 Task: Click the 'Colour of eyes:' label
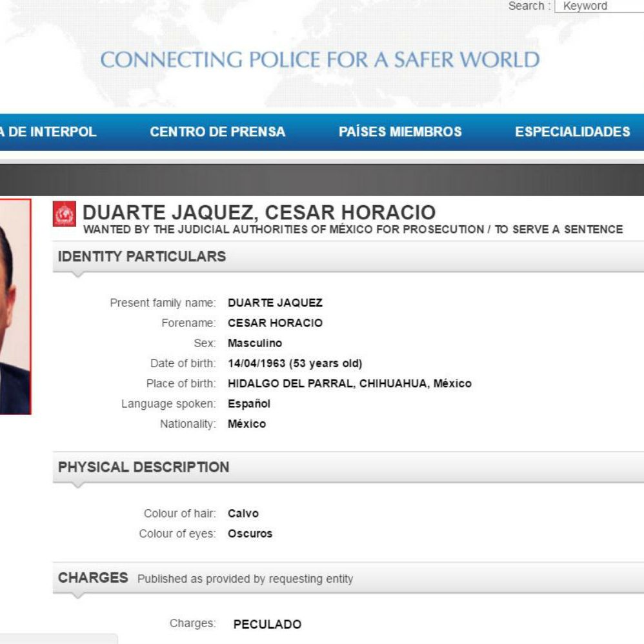coord(177,534)
